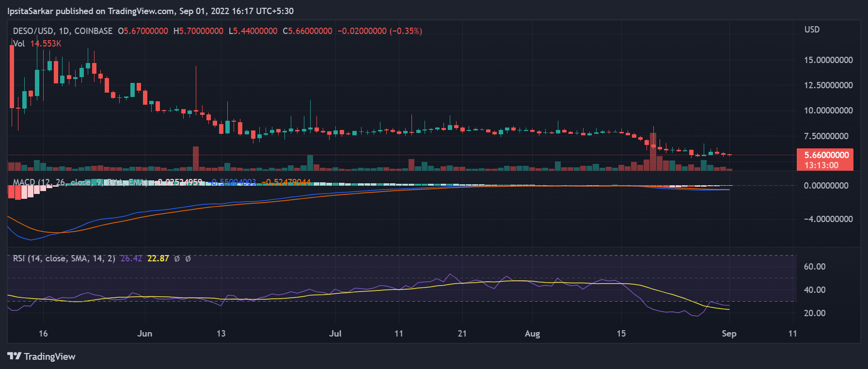Screen dimensions: 868x369
Task: Click the 15 date label on time axis
Action: tap(621, 334)
